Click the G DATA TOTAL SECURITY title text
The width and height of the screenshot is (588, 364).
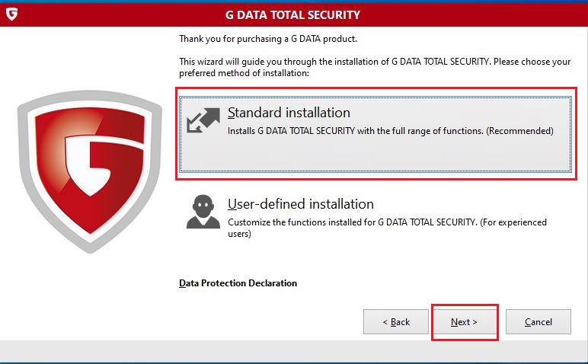292,14
